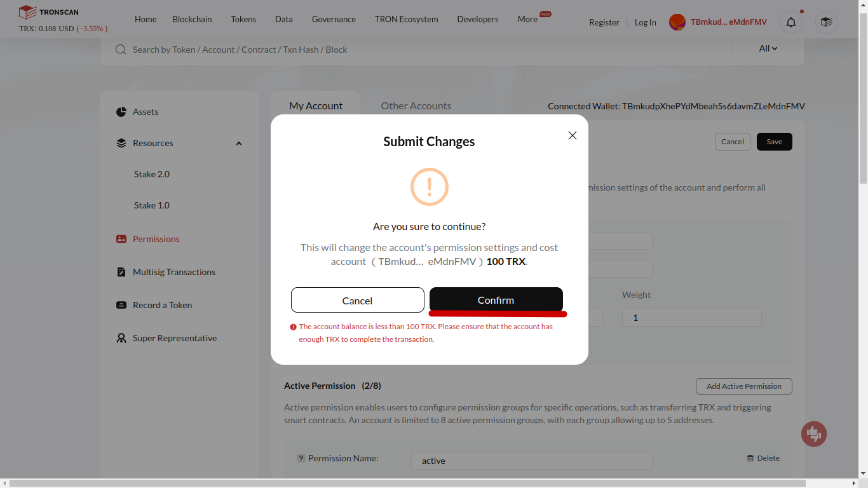Click the Super Representative person icon

tap(121, 338)
